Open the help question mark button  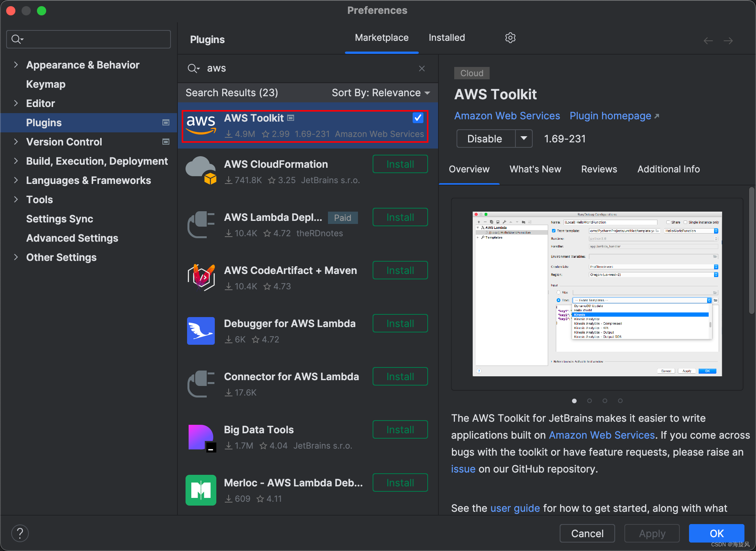coord(20,533)
